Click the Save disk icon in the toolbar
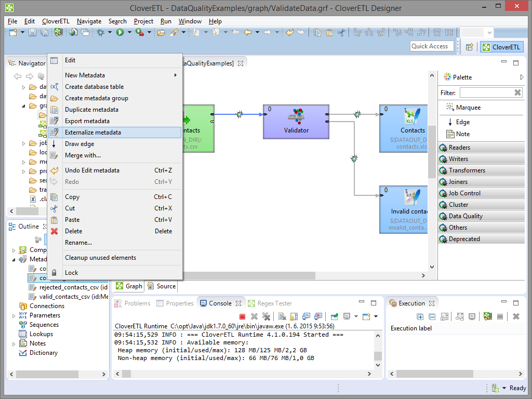Viewport: 532px width, 399px height. coord(32,33)
